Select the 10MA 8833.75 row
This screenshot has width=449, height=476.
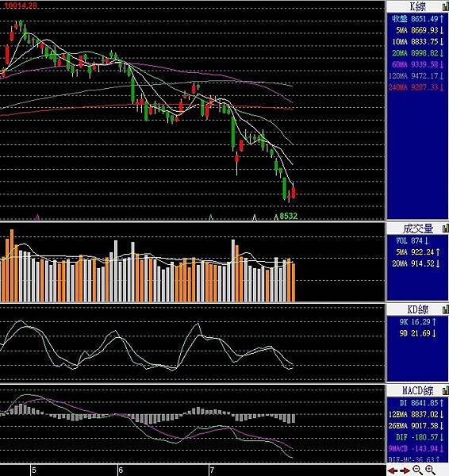418,41
